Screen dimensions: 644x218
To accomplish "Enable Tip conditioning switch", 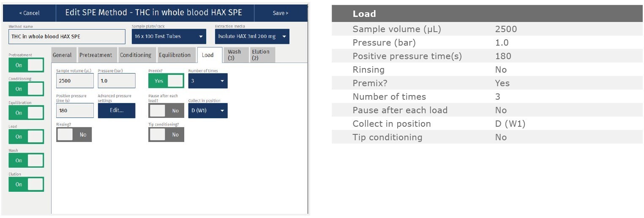I will pyautogui.click(x=166, y=135).
